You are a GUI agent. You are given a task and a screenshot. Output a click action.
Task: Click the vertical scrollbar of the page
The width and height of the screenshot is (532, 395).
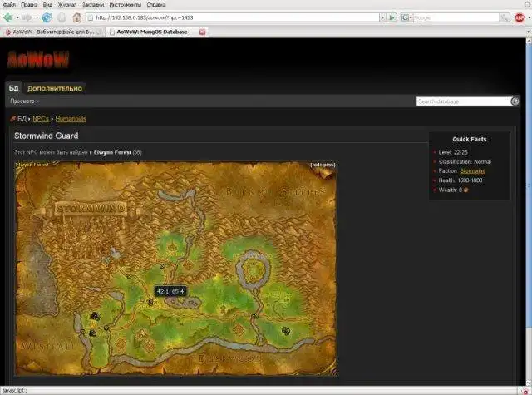click(529, 186)
